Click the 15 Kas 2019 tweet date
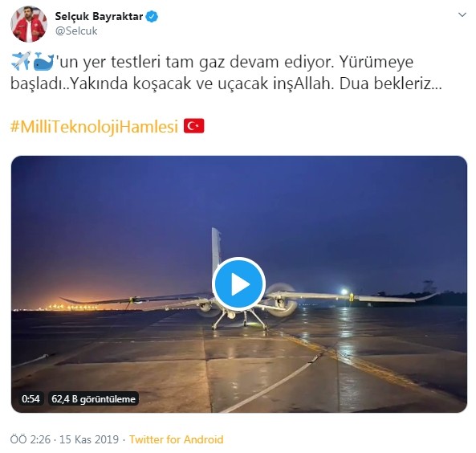 89,439
